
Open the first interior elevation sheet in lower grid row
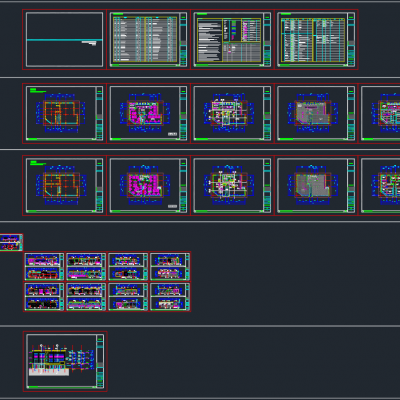point(44,297)
